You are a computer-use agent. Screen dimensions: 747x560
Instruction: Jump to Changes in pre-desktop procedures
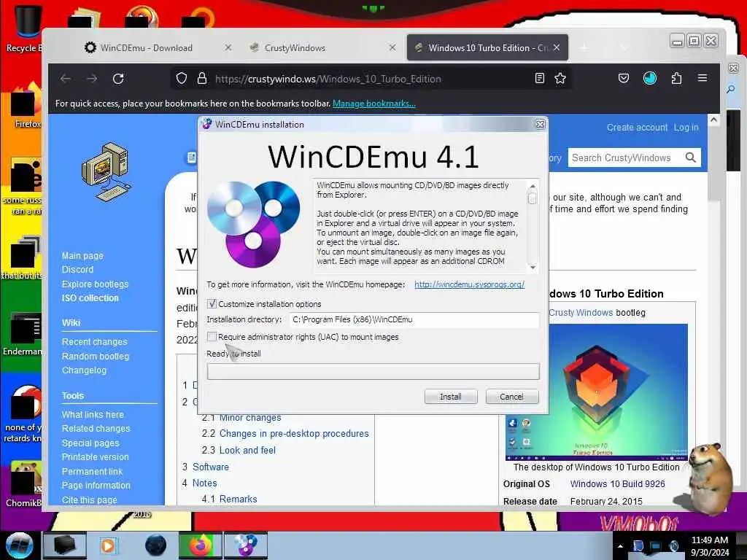294,434
